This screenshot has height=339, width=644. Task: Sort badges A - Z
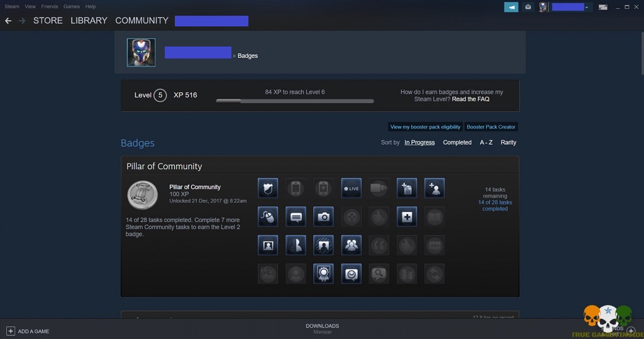pyautogui.click(x=486, y=142)
